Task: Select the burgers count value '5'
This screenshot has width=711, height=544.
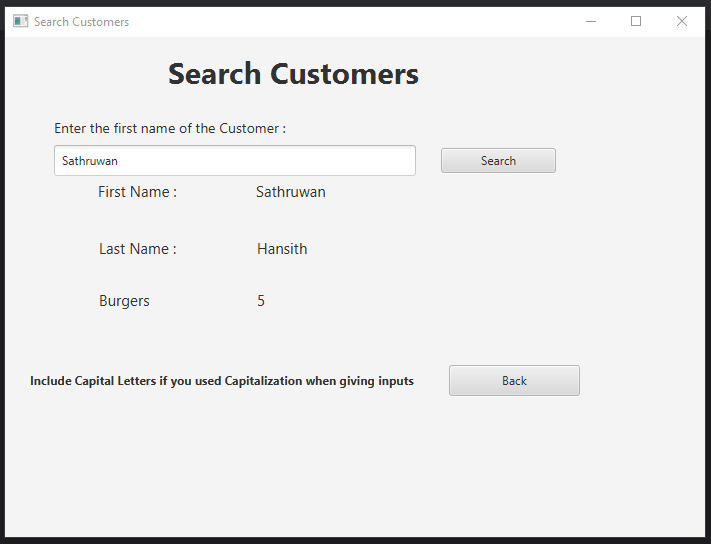Action: click(261, 301)
